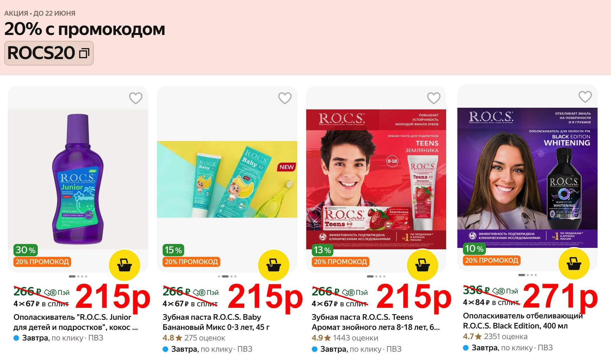The width and height of the screenshot is (611, 364).
Task: Copy the ROCS20 promo code
Action: [84, 53]
